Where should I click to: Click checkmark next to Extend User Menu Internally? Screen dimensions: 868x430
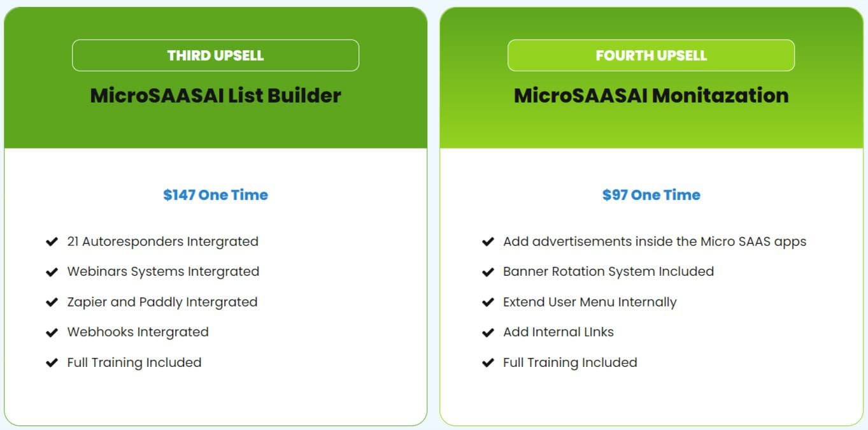pos(488,303)
